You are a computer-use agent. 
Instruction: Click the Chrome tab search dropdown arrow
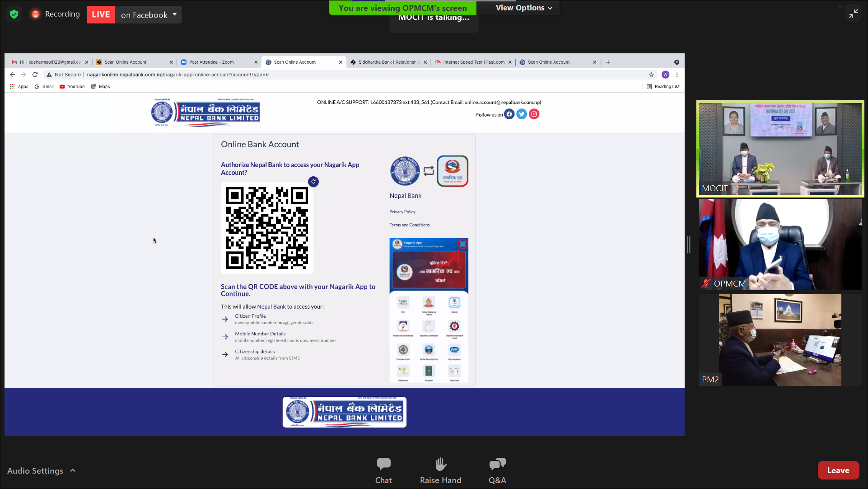[677, 62]
